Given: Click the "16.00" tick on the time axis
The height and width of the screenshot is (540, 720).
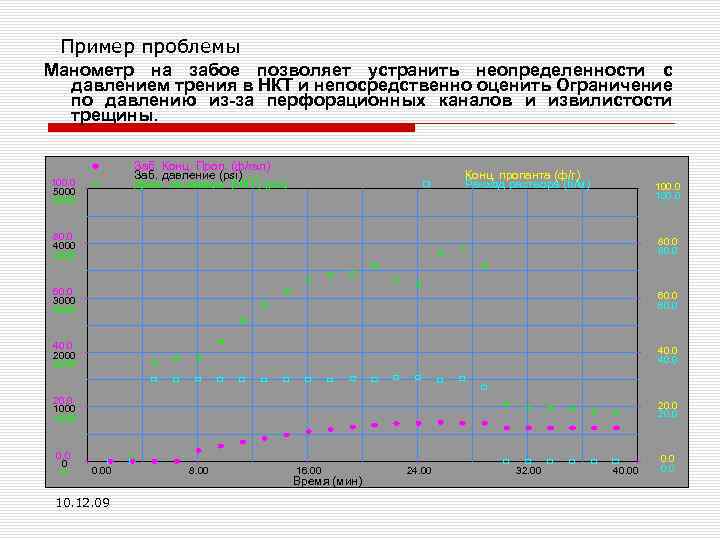Looking at the screenshot, I should point(309,471).
